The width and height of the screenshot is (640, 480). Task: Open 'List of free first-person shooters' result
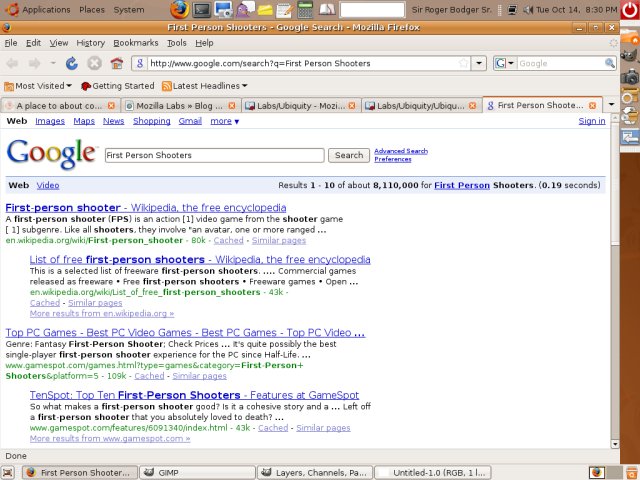(200, 260)
